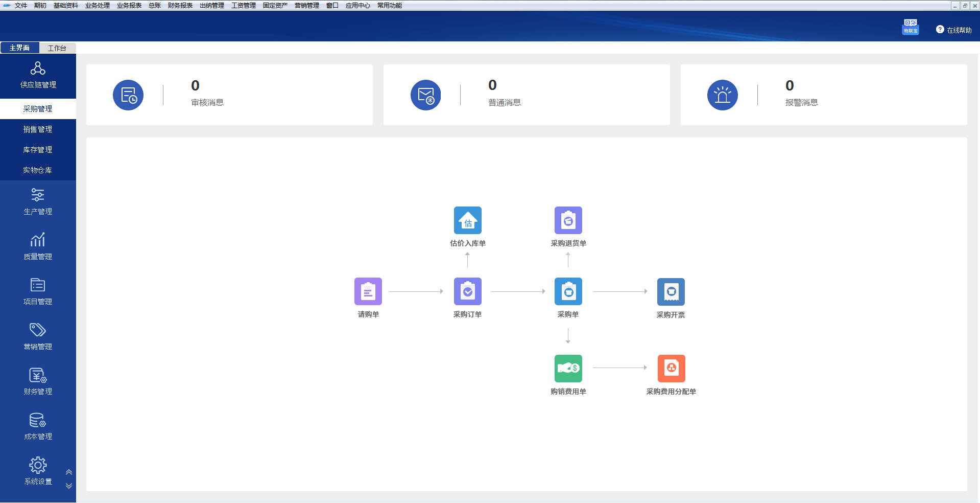Open the 采购退货单 return icon
The width and height of the screenshot is (980, 503).
click(x=568, y=220)
